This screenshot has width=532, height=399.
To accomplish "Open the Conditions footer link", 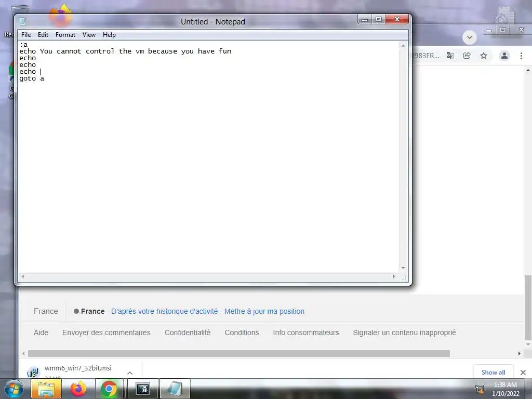I will click(242, 332).
